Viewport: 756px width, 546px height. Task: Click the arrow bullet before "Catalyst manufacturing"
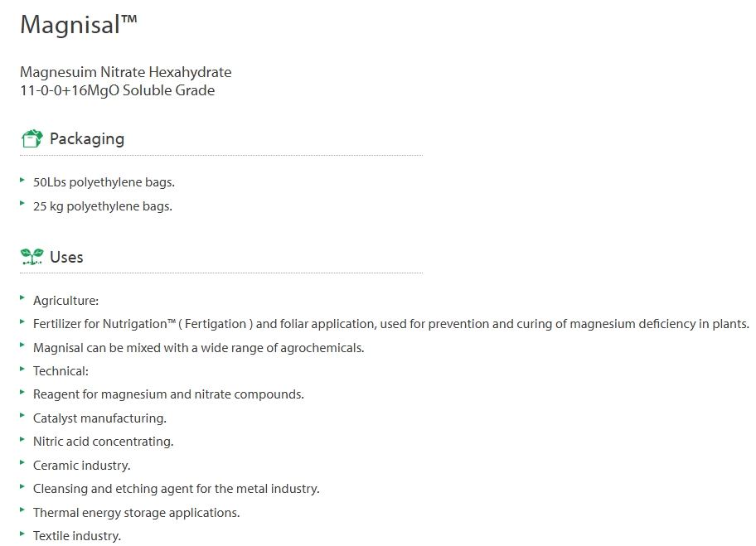pos(22,416)
